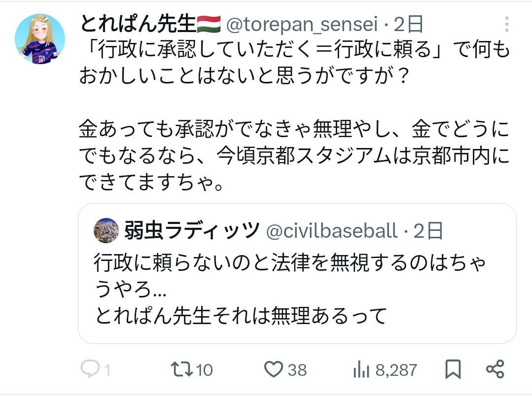
Task: Open the quoted tweet text by 弱虫ラディッツ
Action: [291, 288]
